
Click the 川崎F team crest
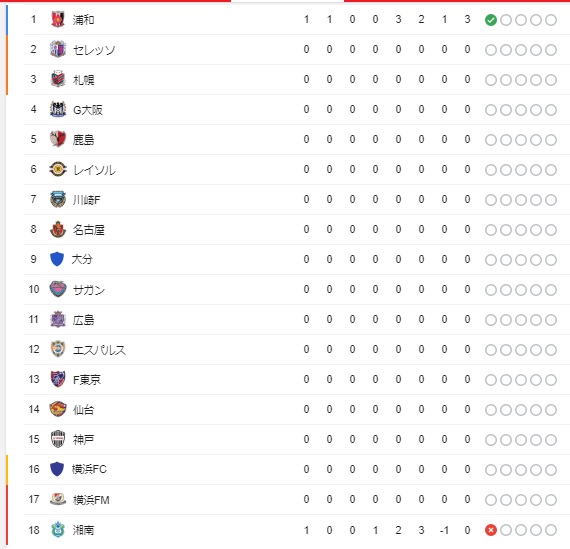pyautogui.click(x=58, y=199)
